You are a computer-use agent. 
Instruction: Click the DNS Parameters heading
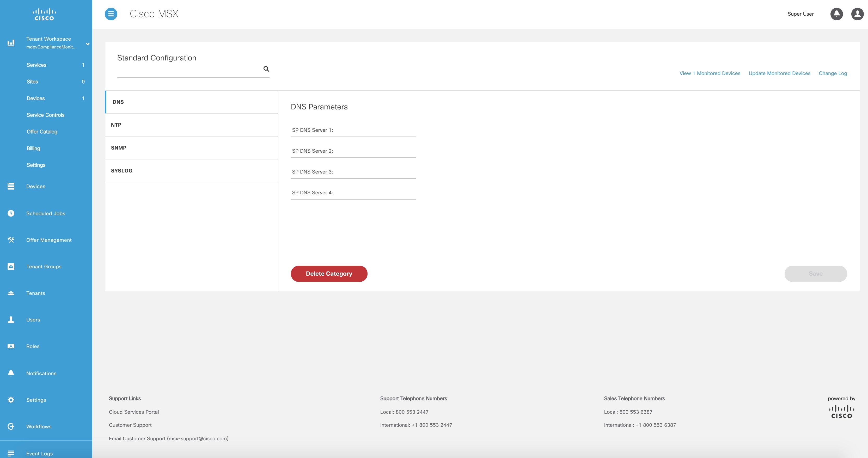click(319, 107)
